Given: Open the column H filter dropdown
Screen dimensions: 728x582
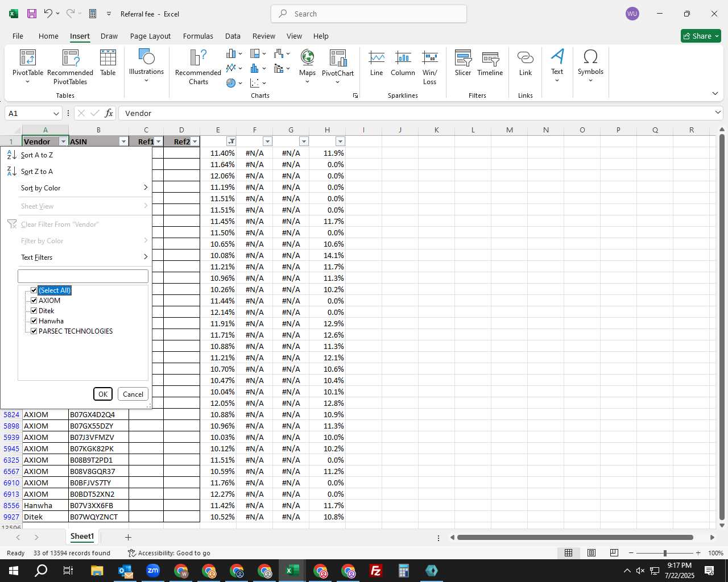Looking at the screenshot, I should [x=341, y=142].
